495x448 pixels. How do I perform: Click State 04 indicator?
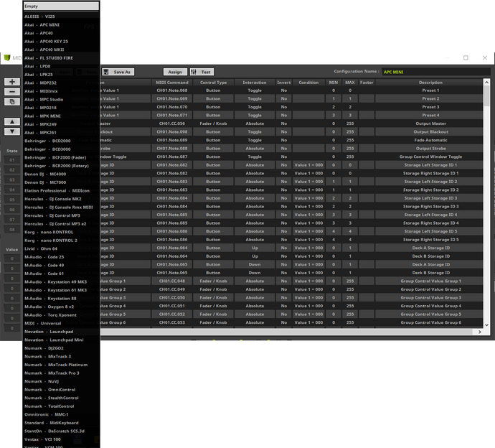click(x=12, y=190)
